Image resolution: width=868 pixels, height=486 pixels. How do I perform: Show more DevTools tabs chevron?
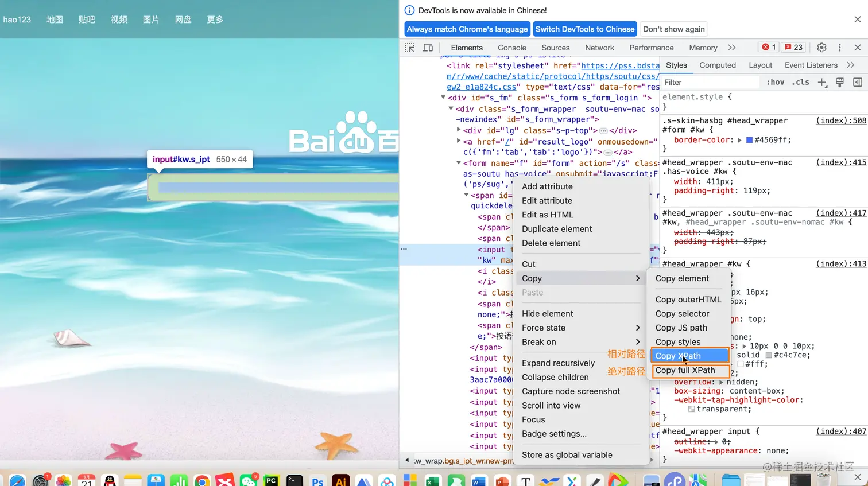731,48
